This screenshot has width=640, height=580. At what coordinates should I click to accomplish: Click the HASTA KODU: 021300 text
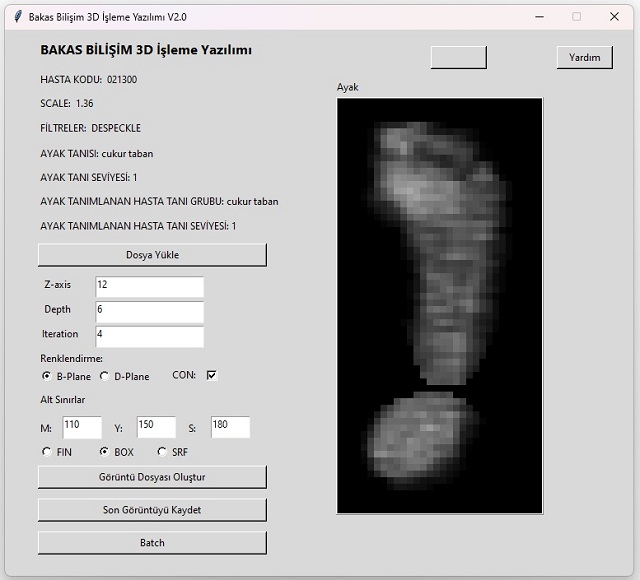(x=89, y=80)
